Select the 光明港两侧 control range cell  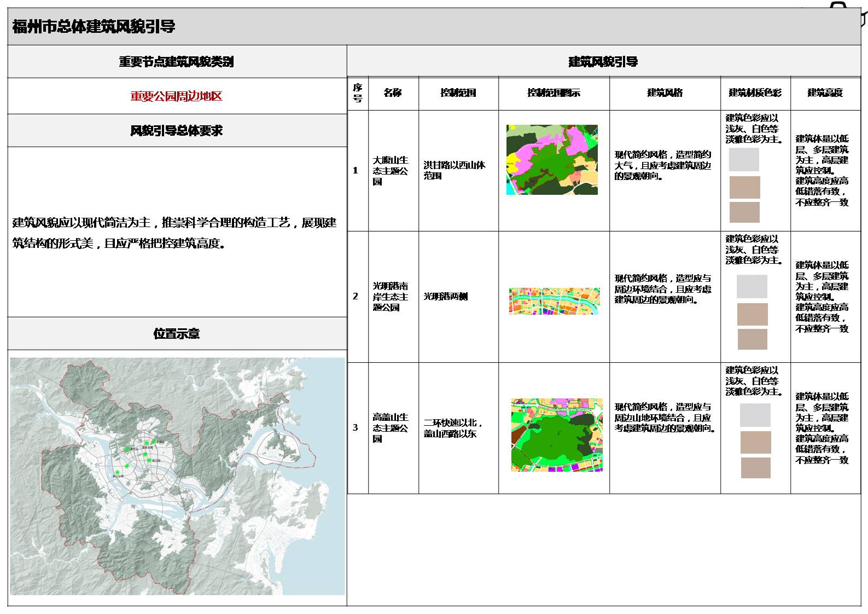click(446, 297)
